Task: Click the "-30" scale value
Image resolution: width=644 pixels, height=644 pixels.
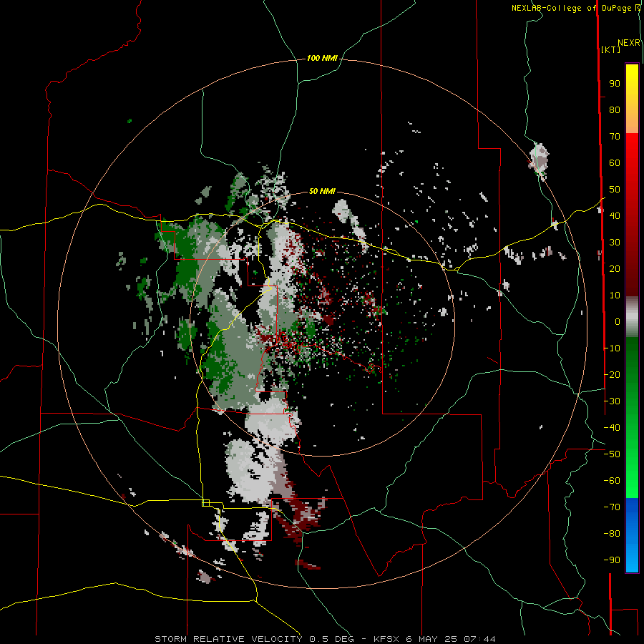Action: pyautogui.click(x=612, y=401)
